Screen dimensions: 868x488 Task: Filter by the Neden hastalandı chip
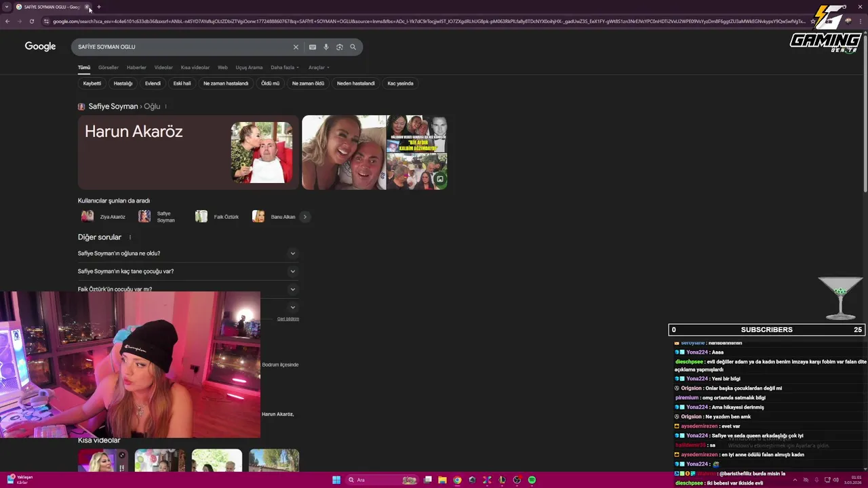coord(356,83)
